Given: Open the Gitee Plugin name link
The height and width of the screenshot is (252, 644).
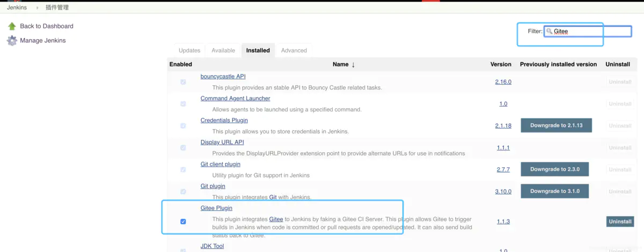Looking at the screenshot, I should [x=216, y=207].
